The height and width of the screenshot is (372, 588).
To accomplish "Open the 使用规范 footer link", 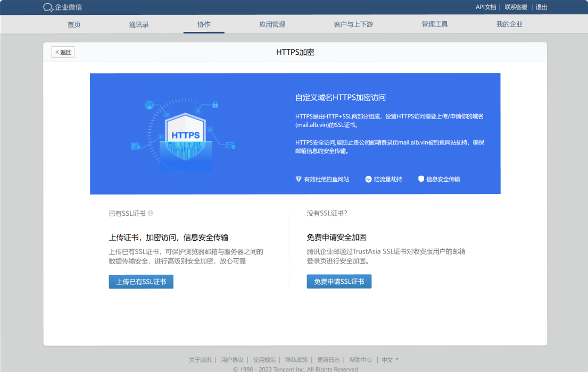I will tap(264, 360).
